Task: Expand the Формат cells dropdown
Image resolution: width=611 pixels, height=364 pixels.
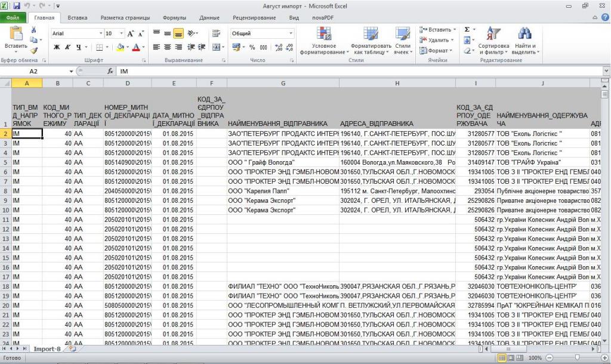Action: pos(451,51)
